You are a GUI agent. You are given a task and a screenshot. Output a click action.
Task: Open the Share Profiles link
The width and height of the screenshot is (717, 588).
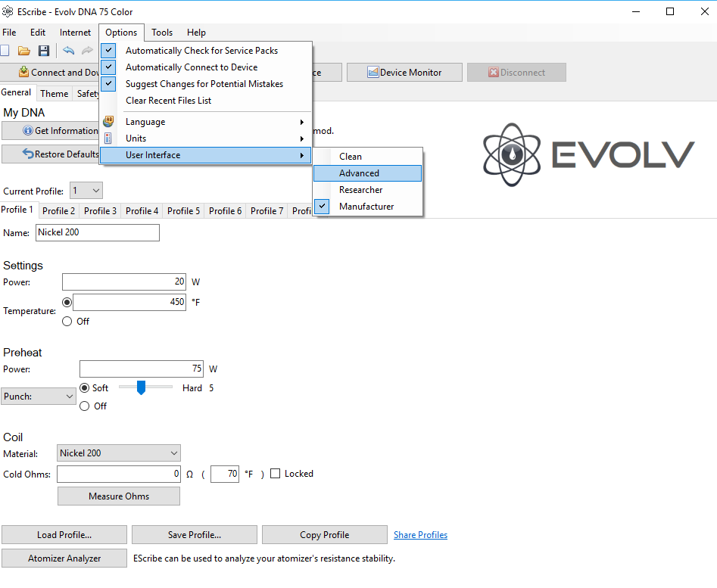tap(420, 535)
